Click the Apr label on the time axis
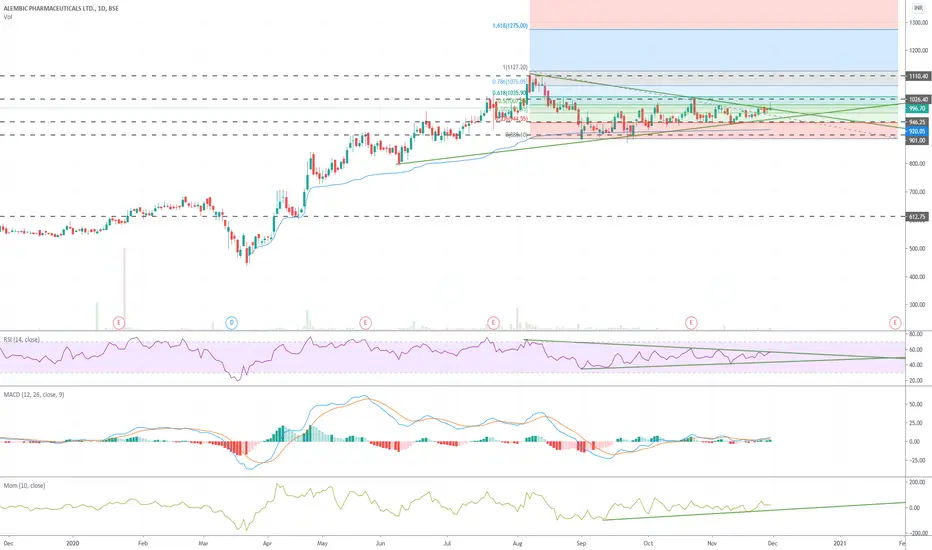The width and height of the screenshot is (932, 550). (267, 543)
